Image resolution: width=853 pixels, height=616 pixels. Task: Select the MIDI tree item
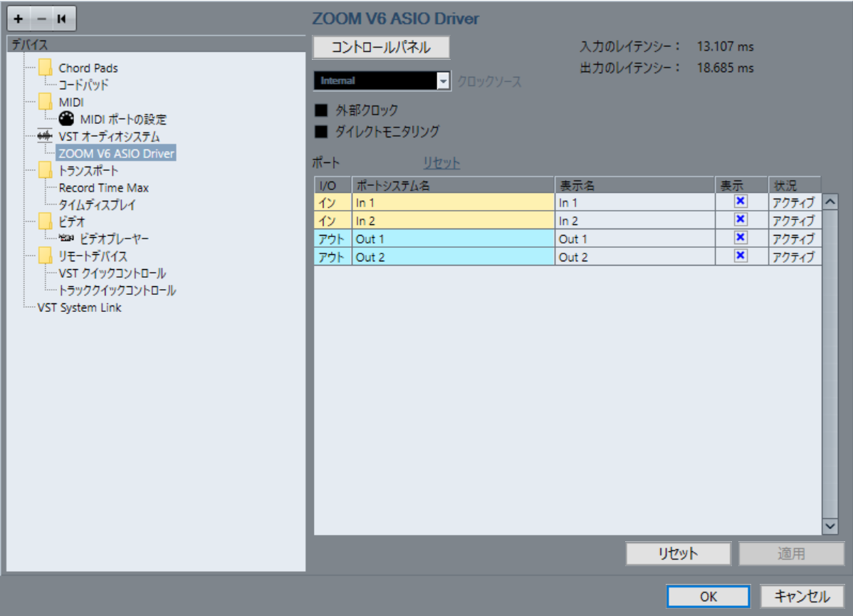click(71, 103)
